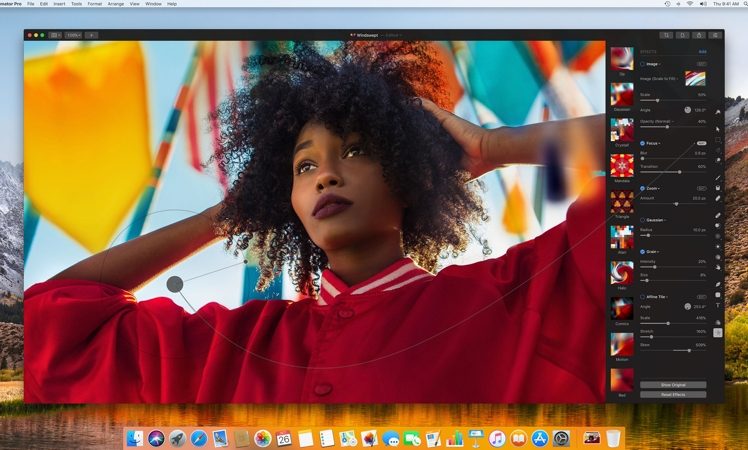Open the zoom percentage dropdown in the toolbar
748x450 pixels.
point(74,34)
